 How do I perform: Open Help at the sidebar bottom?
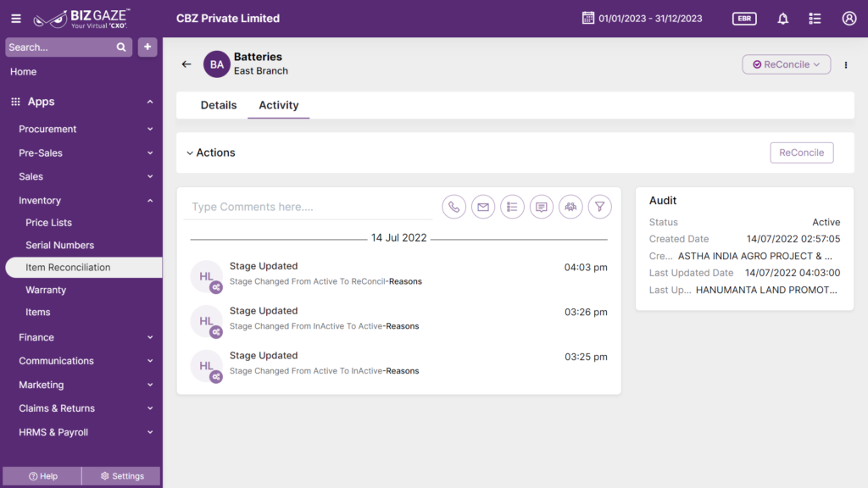[42, 476]
